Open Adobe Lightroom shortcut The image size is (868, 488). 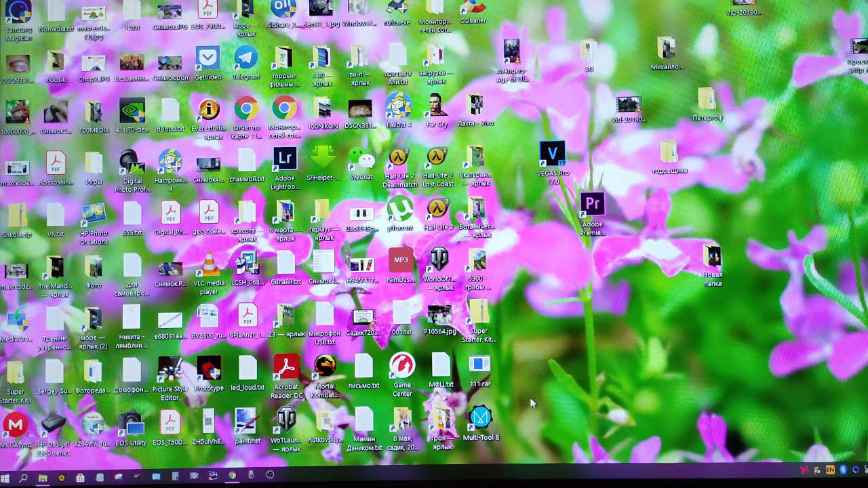[x=285, y=159]
